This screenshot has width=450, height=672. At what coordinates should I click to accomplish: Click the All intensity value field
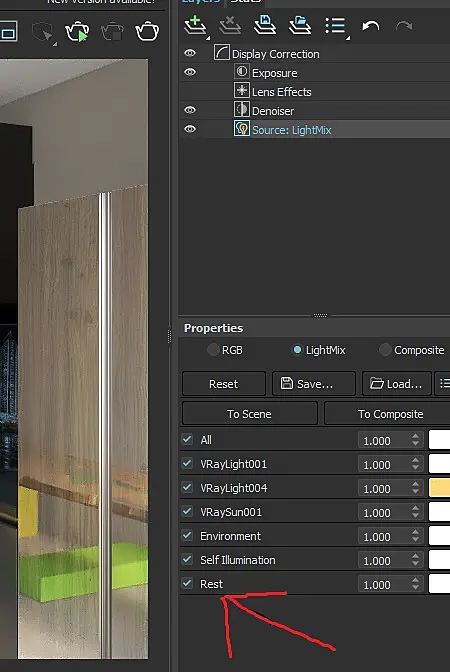tap(384, 440)
